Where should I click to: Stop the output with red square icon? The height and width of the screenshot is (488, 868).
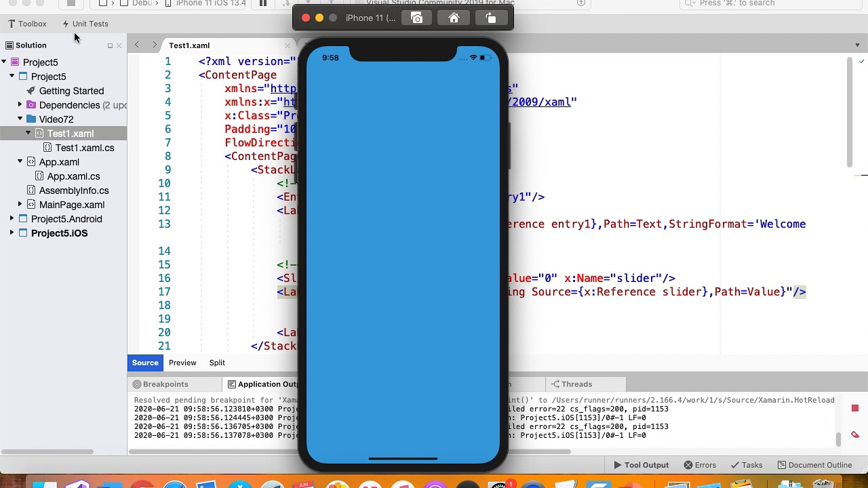855,408
